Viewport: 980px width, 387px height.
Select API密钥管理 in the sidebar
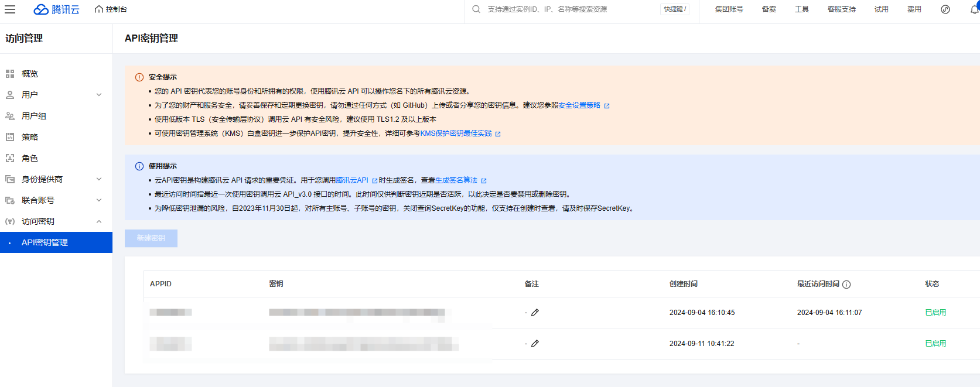point(45,242)
